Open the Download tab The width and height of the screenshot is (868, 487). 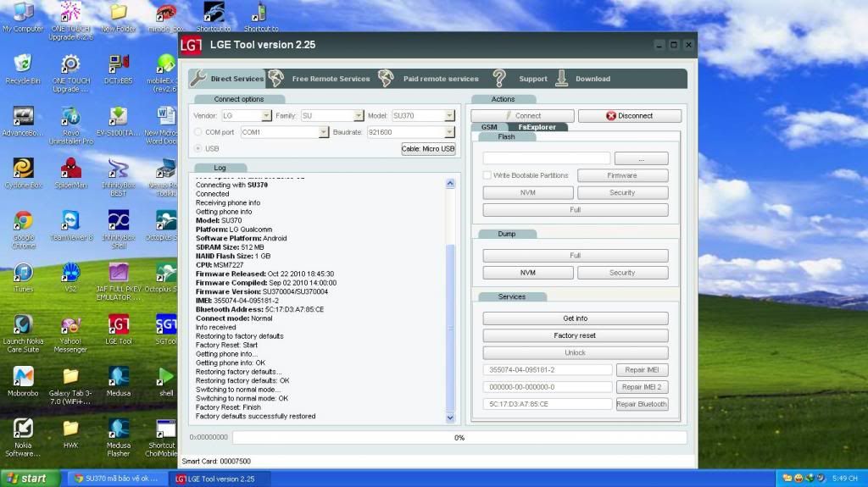click(x=583, y=79)
